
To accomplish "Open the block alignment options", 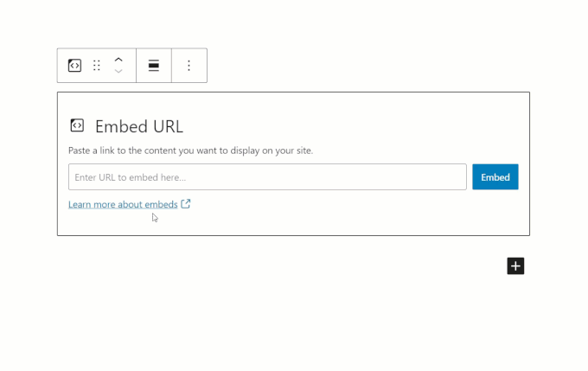I will point(154,65).
